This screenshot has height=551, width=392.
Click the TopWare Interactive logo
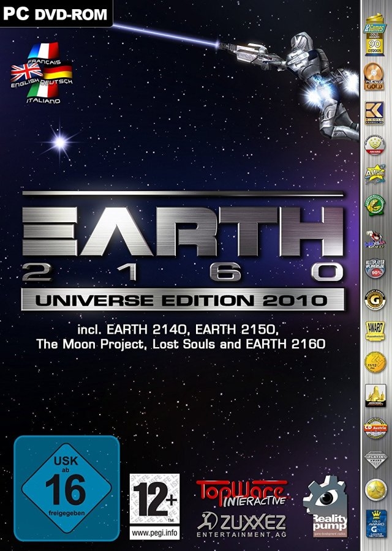tap(241, 492)
